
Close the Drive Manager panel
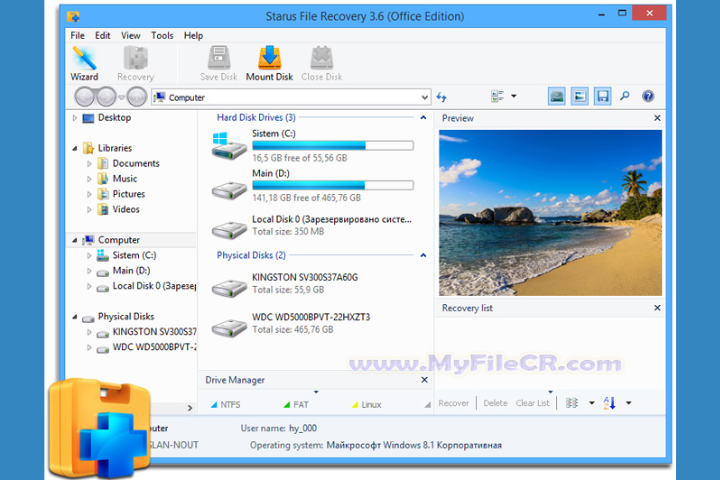tap(424, 380)
